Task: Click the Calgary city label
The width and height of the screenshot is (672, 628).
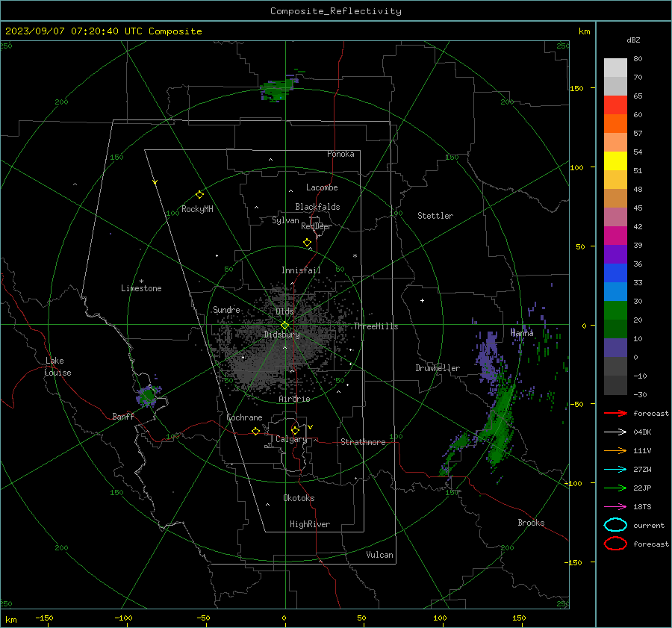Action: point(291,439)
